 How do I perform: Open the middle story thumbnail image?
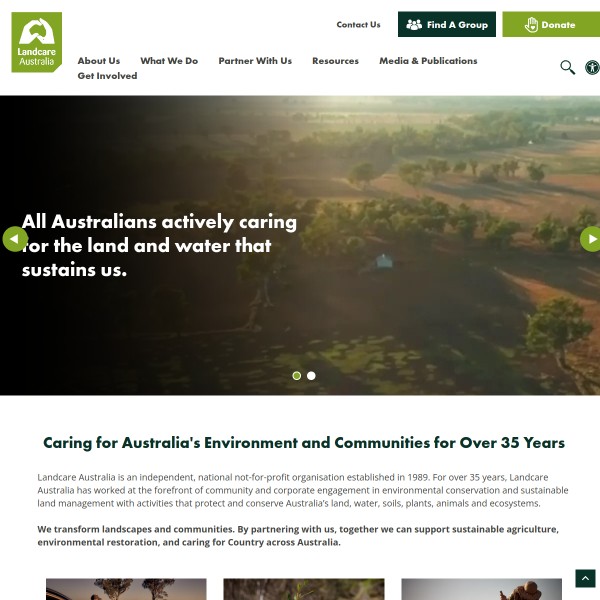303,589
